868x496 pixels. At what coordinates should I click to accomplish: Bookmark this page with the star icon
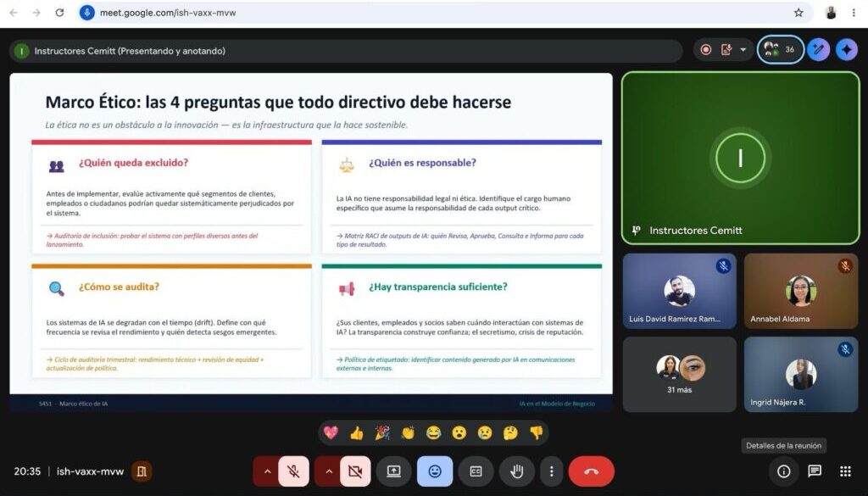798,13
